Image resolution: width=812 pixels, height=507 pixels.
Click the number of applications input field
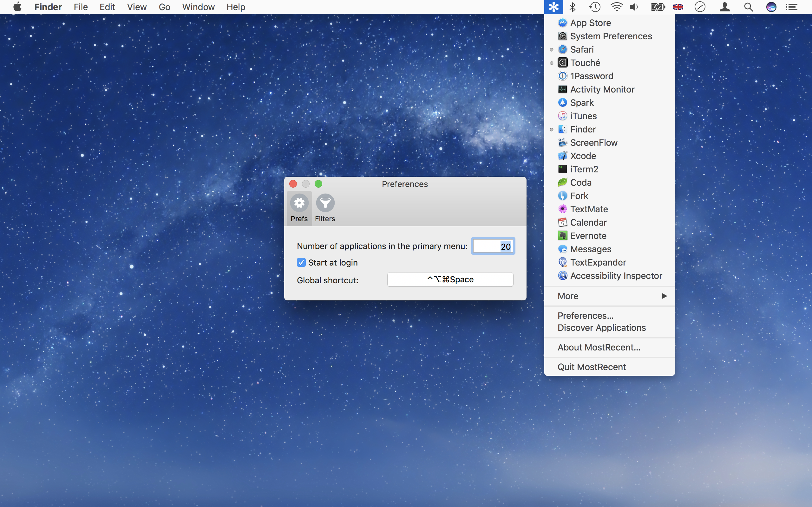coord(493,247)
